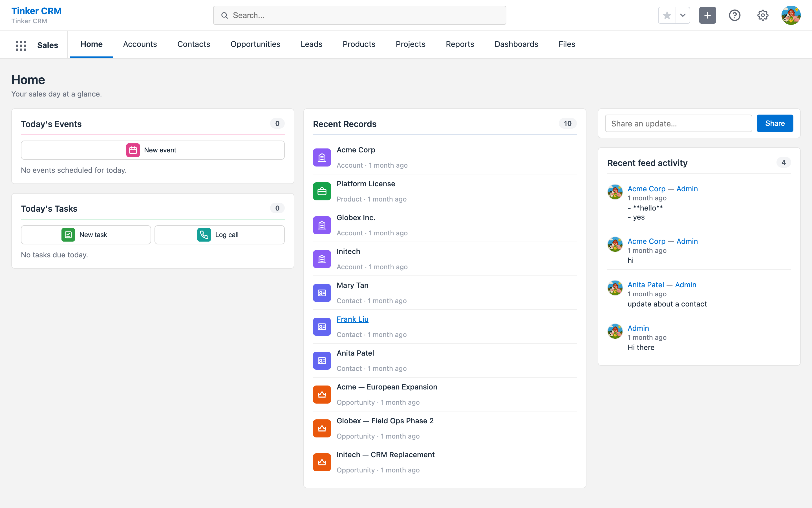Click the Frank Liu contact icon
Viewport: 812px width, 508px height.
coord(322,327)
